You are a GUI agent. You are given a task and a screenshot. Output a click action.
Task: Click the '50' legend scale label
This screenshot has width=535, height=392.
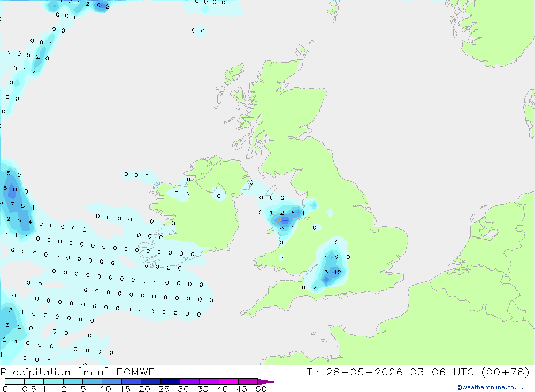point(261,389)
